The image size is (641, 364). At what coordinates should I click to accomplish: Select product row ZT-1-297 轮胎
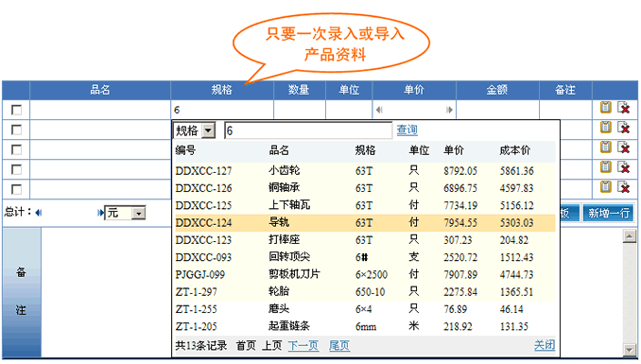[365, 292]
